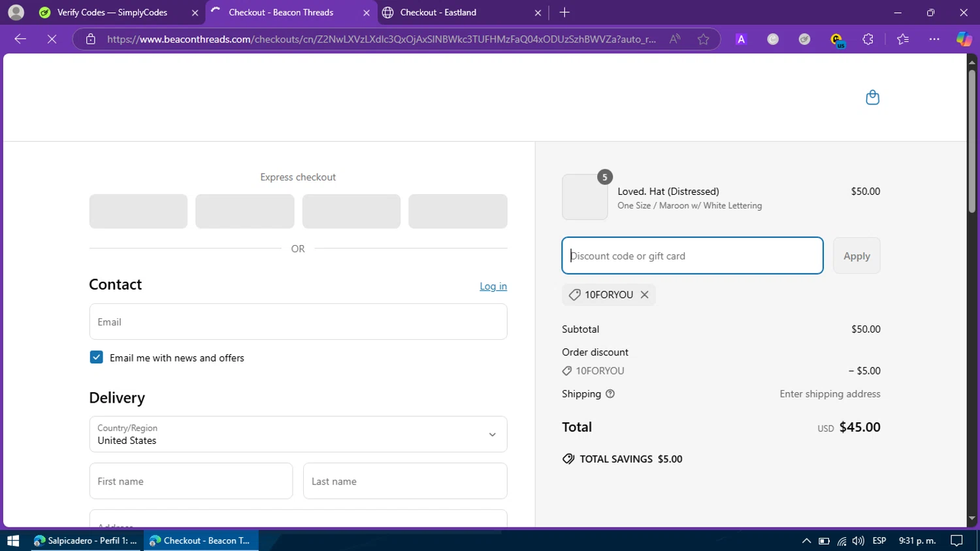The width and height of the screenshot is (980, 551).
Task: Open the shopping bag cart icon
Action: tap(872, 97)
